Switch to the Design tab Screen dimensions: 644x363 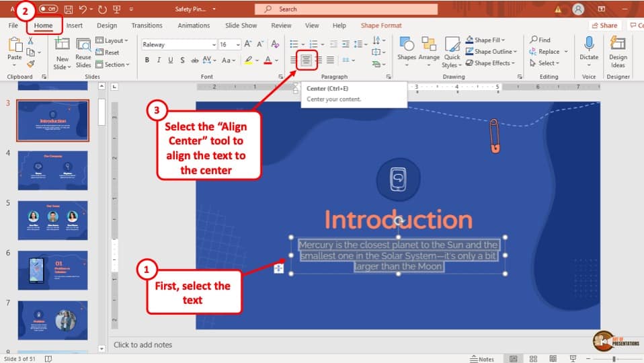pos(107,26)
